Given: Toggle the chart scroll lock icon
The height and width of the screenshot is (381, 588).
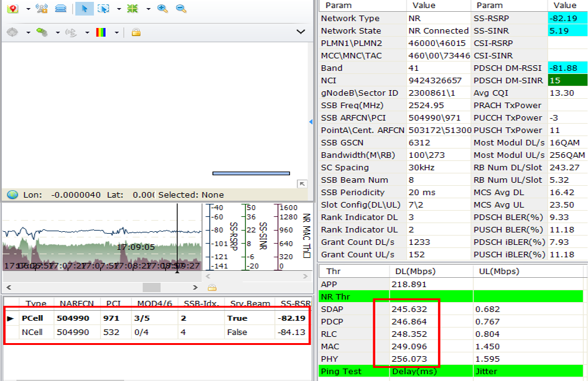Looking at the screenshot, I should [212, 288].
